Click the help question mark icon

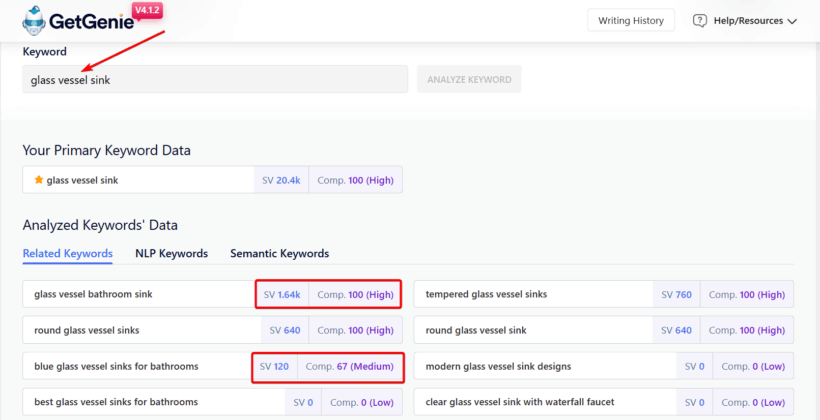[699, 20]
